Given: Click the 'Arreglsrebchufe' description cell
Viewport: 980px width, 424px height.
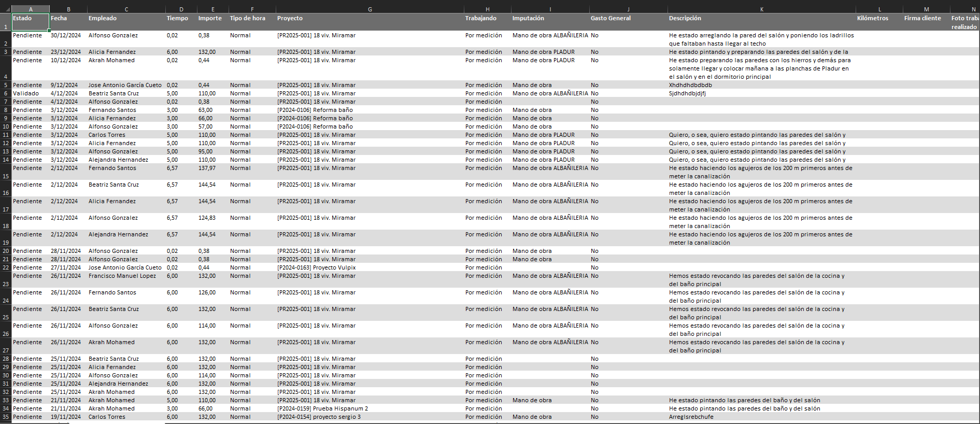Looking at the screenshot, I should pyautogui.click(x=691, y=417).
